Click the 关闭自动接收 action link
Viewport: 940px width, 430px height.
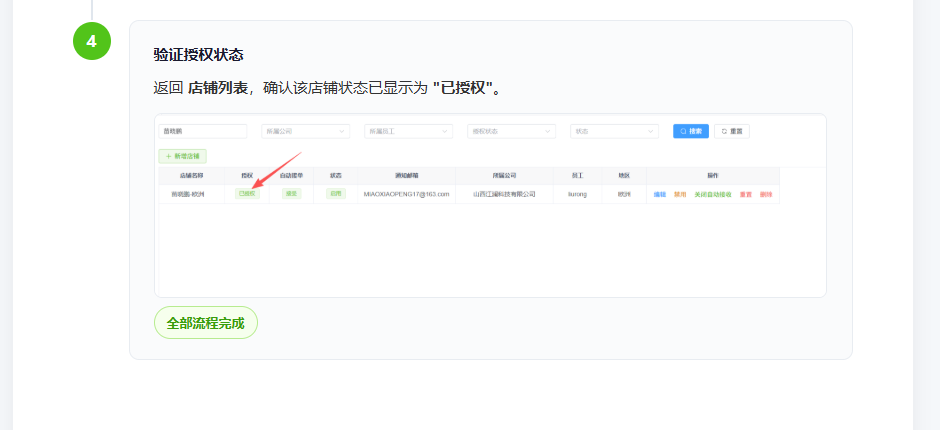713,194
